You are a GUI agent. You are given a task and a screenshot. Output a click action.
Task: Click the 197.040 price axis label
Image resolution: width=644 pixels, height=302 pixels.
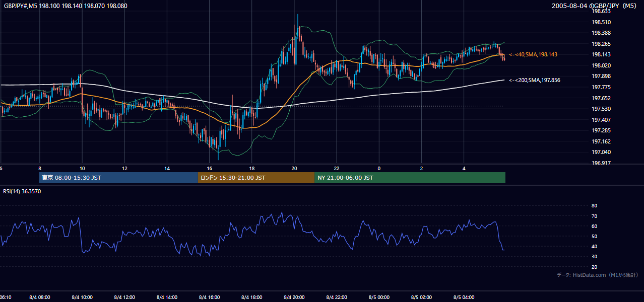[x=601, y=153]
